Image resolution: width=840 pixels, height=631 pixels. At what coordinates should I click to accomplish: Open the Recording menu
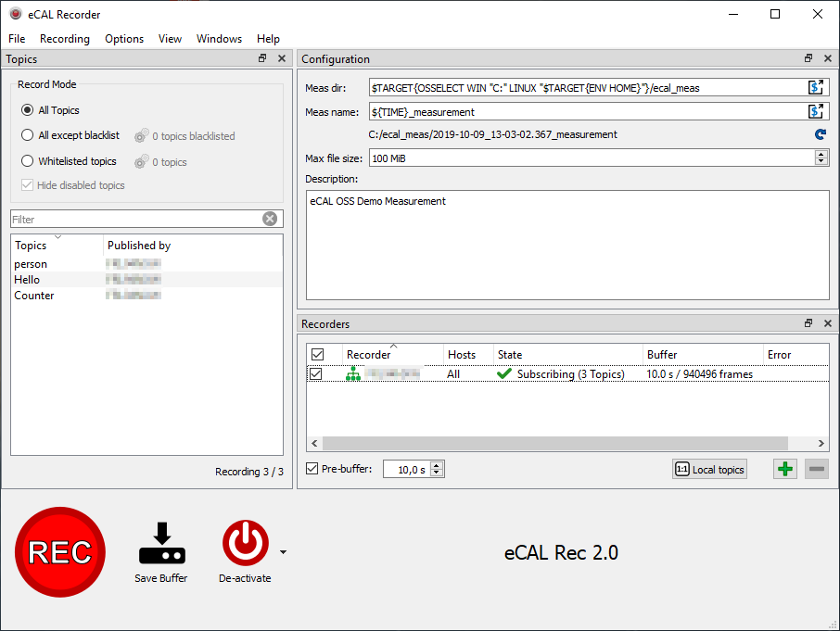(65, 39)
